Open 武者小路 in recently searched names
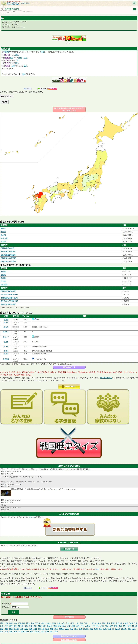 (21, 623)
